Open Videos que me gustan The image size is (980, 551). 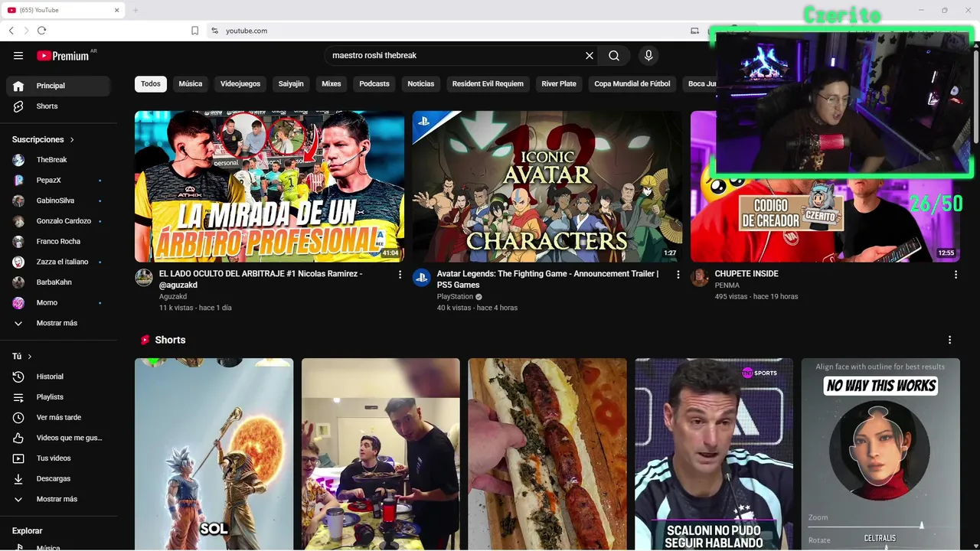58,438
